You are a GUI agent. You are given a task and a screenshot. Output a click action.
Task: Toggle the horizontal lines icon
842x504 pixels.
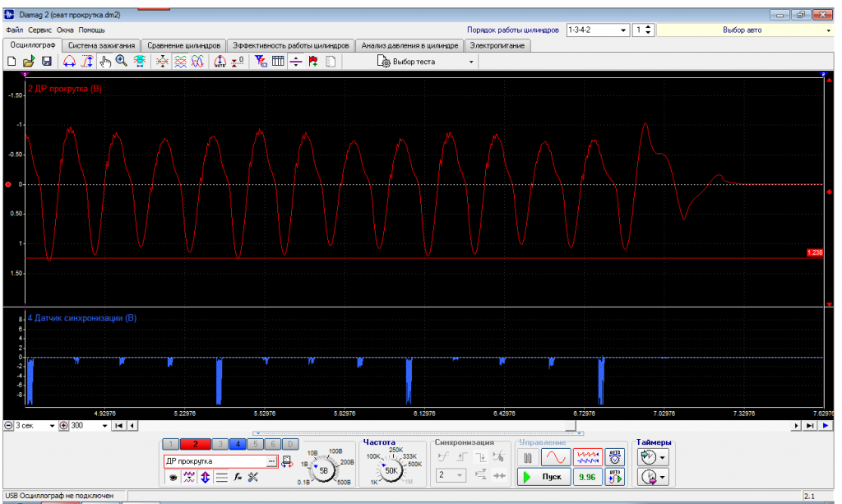coord(221,477)
